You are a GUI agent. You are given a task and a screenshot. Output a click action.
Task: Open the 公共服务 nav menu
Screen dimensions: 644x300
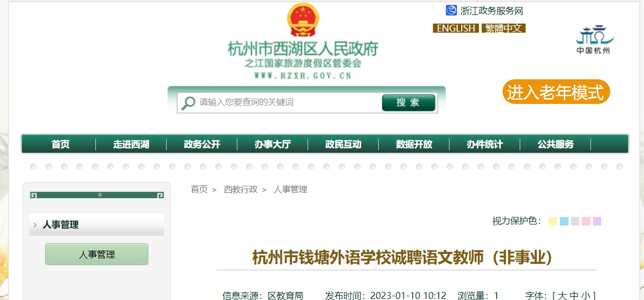[x=556, y=145]
